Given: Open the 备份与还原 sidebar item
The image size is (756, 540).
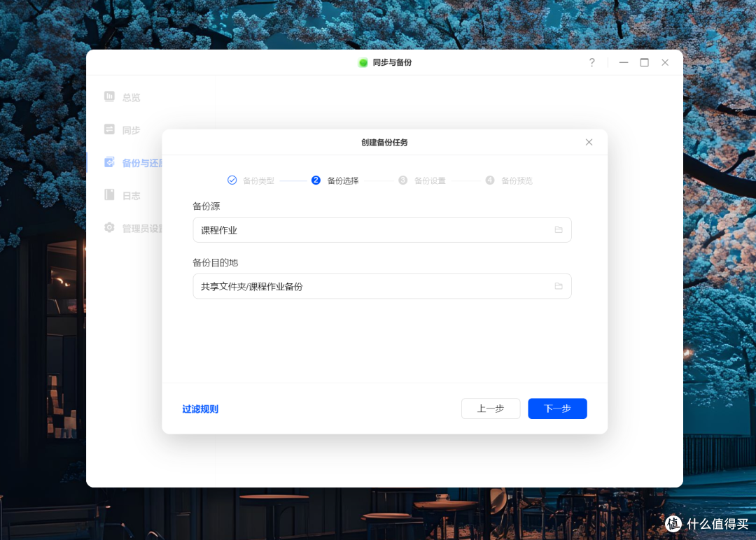Looking at the screenshot, I should click(x=134, y=163).
